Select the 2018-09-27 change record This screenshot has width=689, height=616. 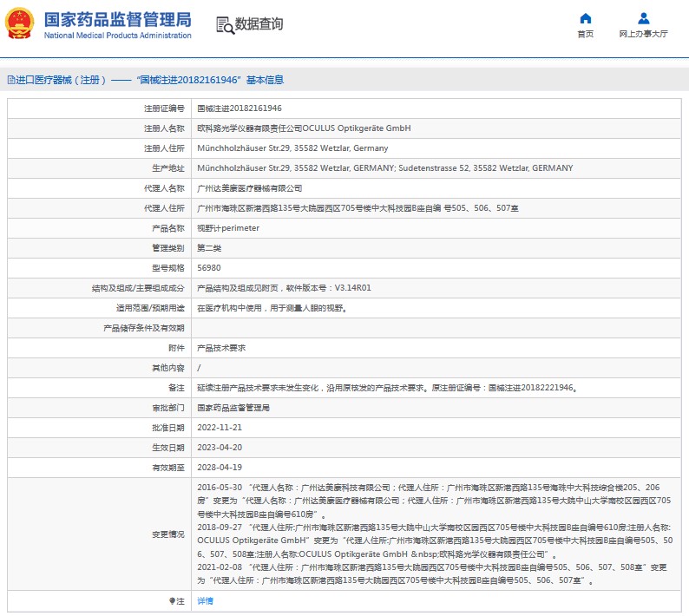click(x=435, y=541)
